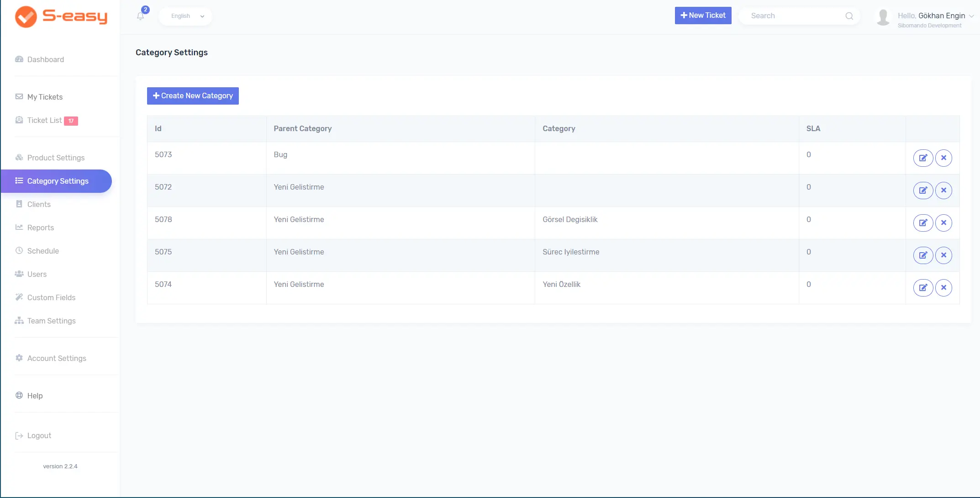
Task: Open Reports page
Action: [x=40, y=228]
